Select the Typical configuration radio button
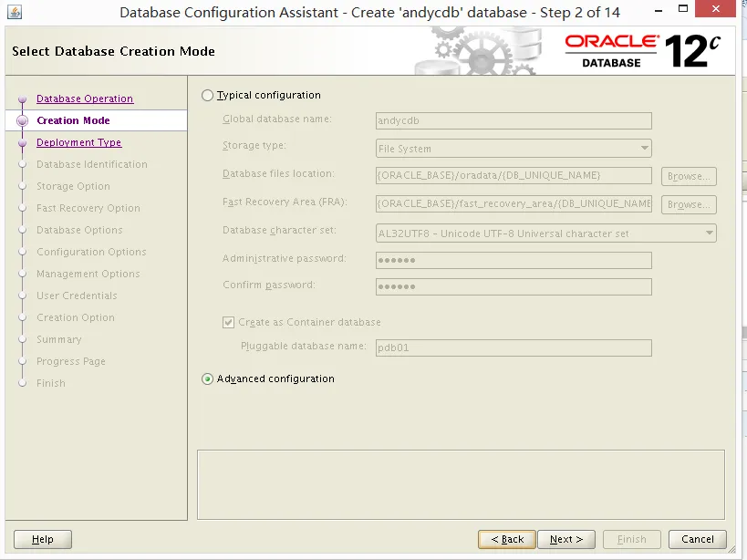This screenshot has width=747, height=560. point(207,95)
